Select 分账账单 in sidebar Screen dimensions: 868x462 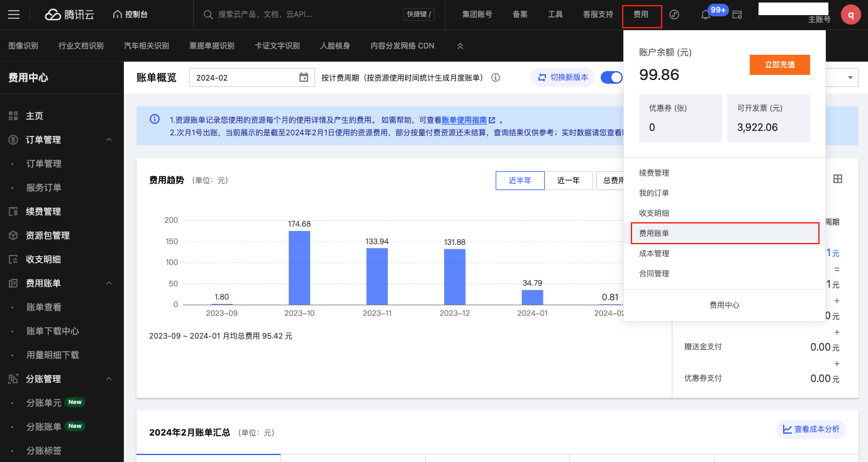click(x=44, y=427)
